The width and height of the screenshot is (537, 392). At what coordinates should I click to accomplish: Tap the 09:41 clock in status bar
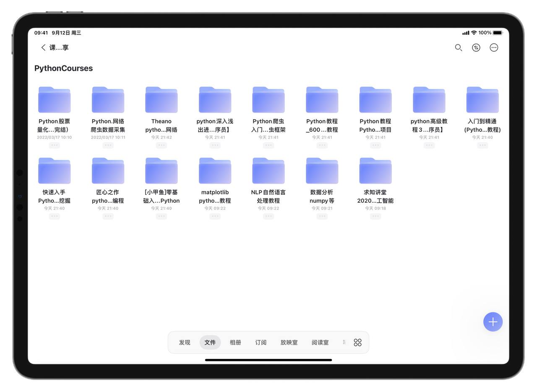point(41,33)
